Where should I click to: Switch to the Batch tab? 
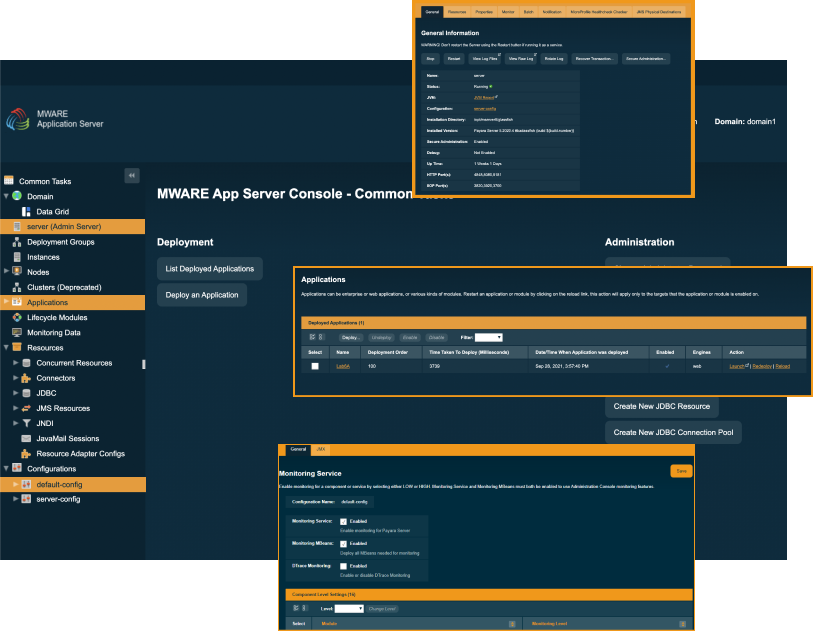tap(528, 12)
